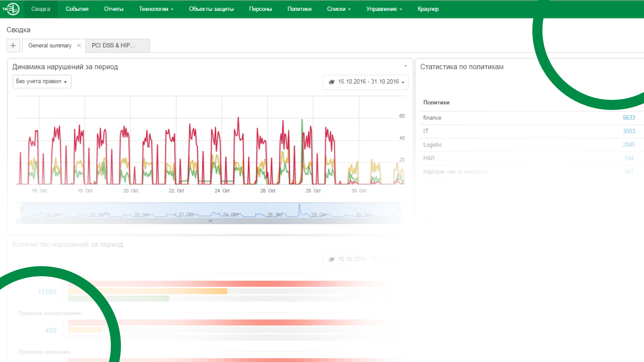The image size is (644, 362).
Task: Click the Traffic Monitor logo icon
Action: 11,9
